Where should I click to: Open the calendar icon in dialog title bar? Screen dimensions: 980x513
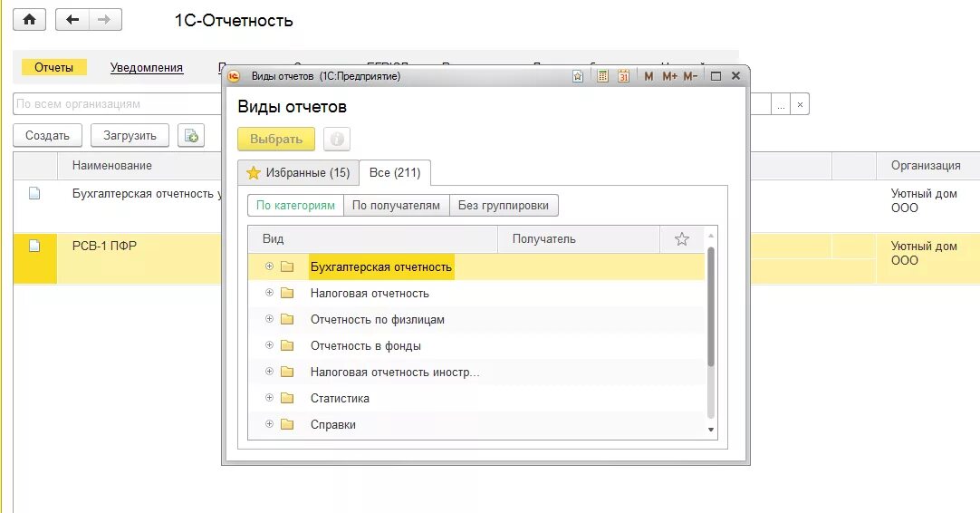(623, 76)
